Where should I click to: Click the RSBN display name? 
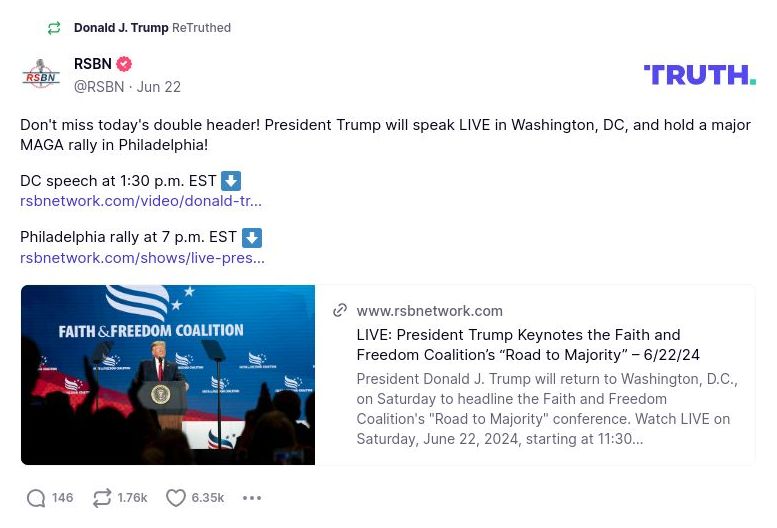93,64
